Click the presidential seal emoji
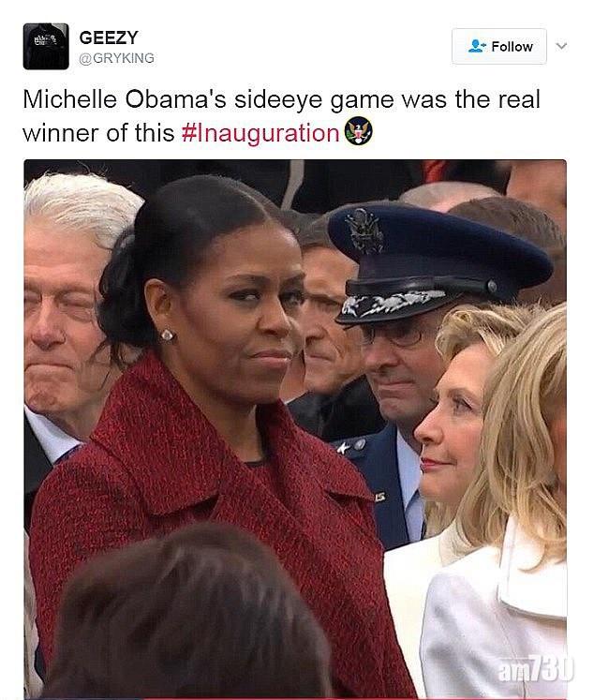594x700 pixels. pos(358,130)
